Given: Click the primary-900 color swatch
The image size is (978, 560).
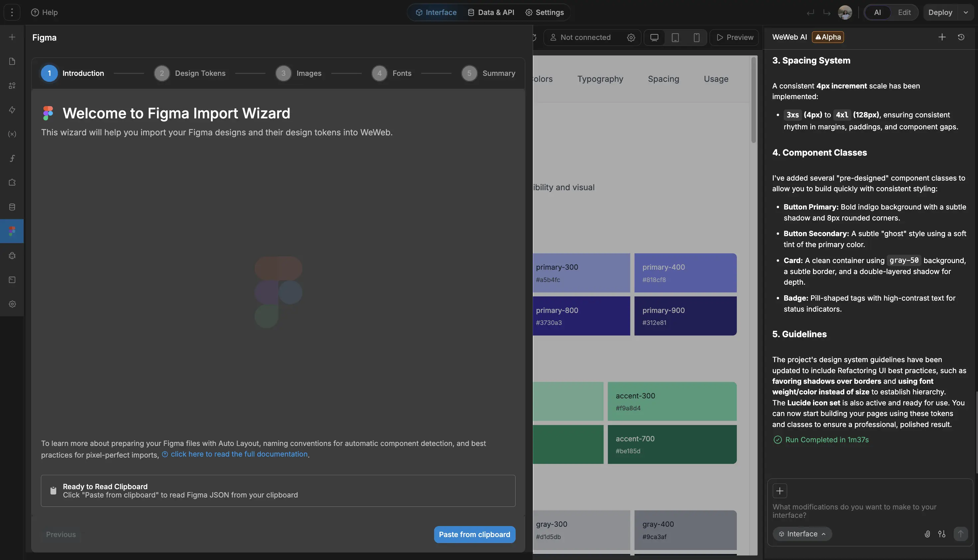Looking at the screenshot, I should (685, 316).
